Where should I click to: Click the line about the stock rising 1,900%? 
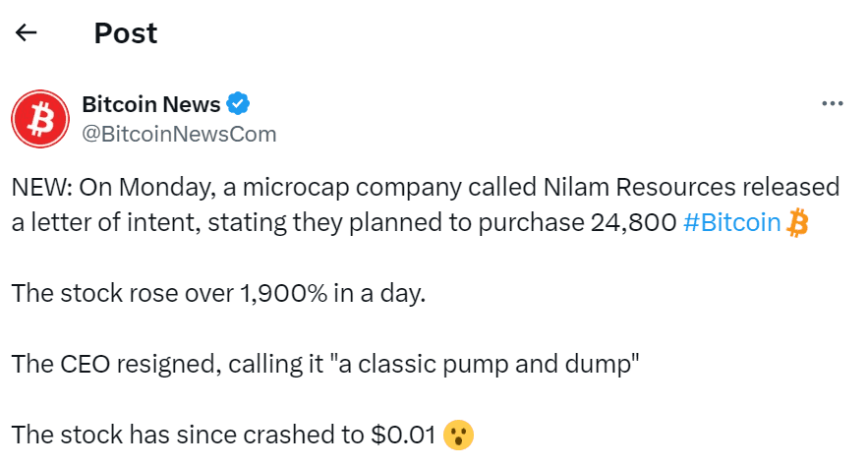(219, 293)
